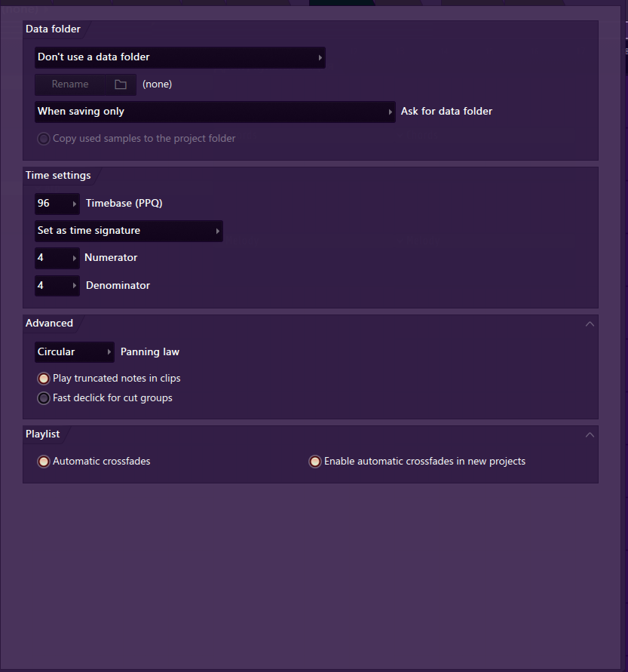Open the "When saving only" dropdown
The width and height of the screenshot is (628, 672).
(215, 112)
